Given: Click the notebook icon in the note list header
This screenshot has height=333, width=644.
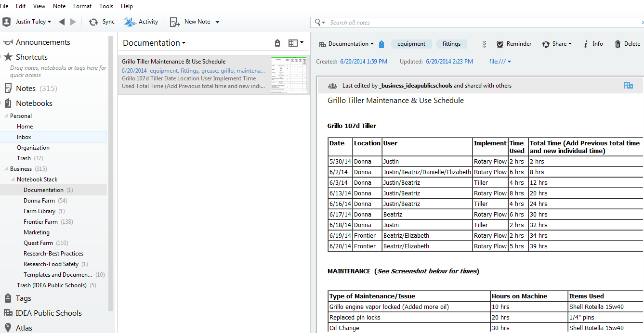Looking at the screenshot, I should (277, 43).
